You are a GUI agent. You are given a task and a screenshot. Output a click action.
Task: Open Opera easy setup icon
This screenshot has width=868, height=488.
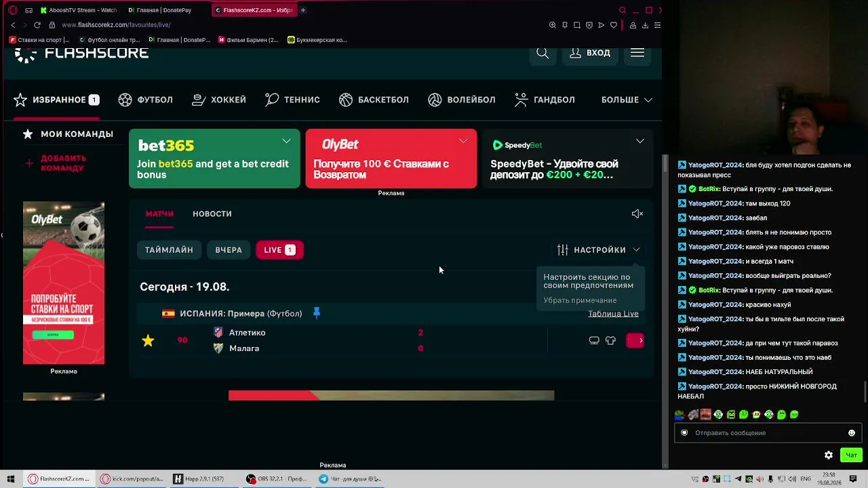point(657,25)
